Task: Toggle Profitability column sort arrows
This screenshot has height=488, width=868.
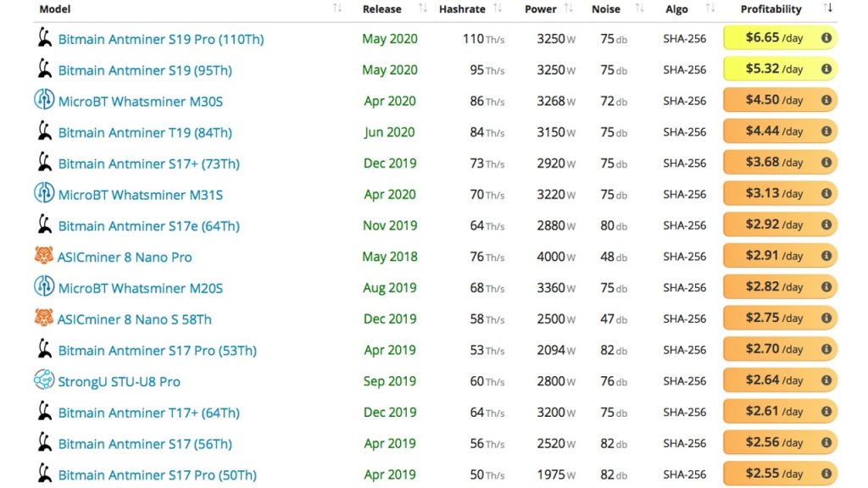Action: tap(827, 8)
